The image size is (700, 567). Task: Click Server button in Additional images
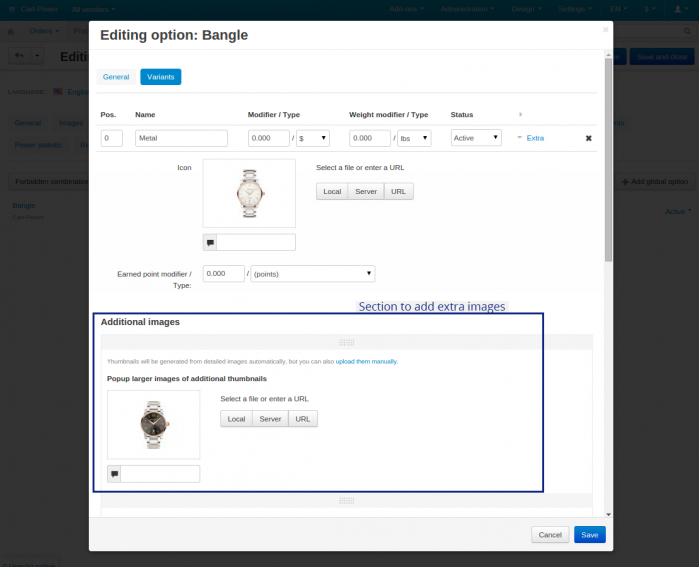click(270, 419)
